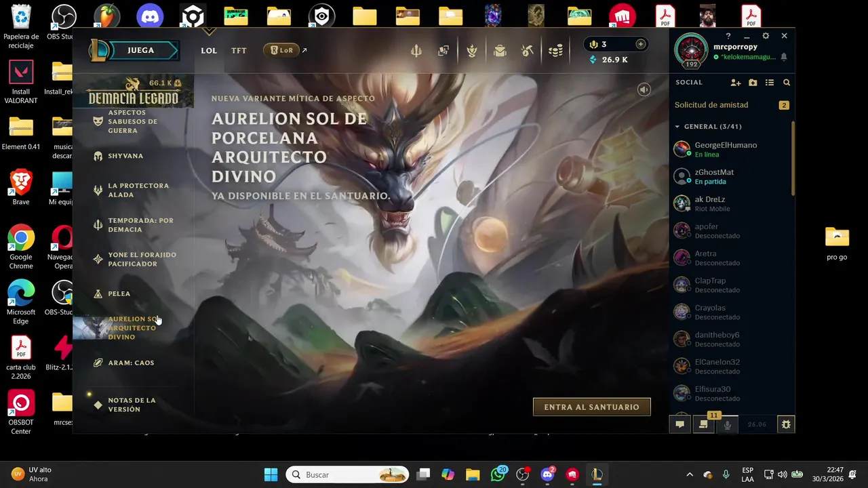Open the chat bubble icon at bottom

pos(679,424)
